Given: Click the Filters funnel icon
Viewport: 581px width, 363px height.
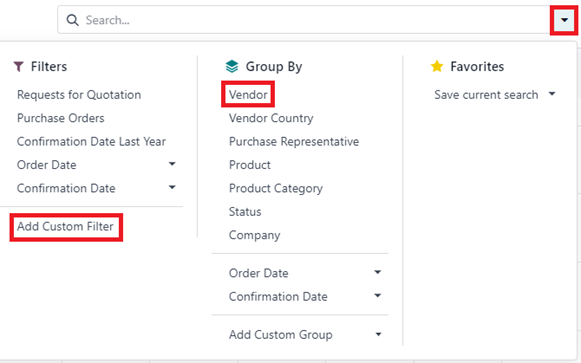Looking at the screenshot, I should pos(19,67).
